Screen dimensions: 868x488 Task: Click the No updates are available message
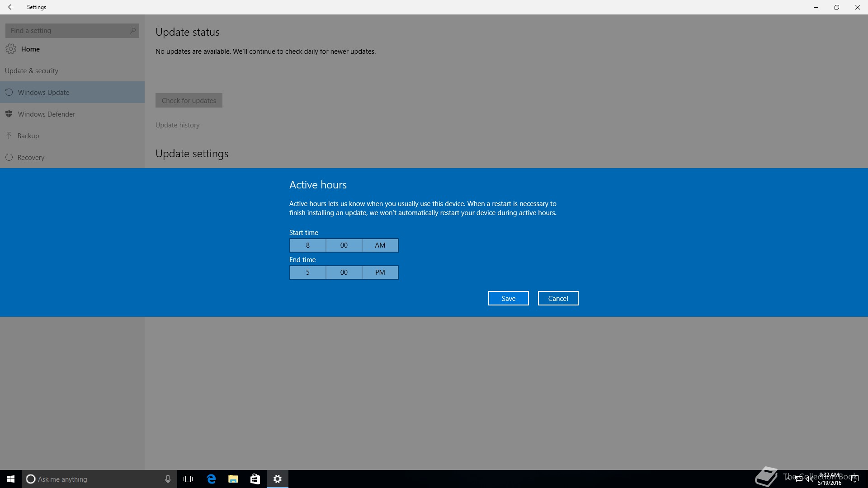[266, 52]
